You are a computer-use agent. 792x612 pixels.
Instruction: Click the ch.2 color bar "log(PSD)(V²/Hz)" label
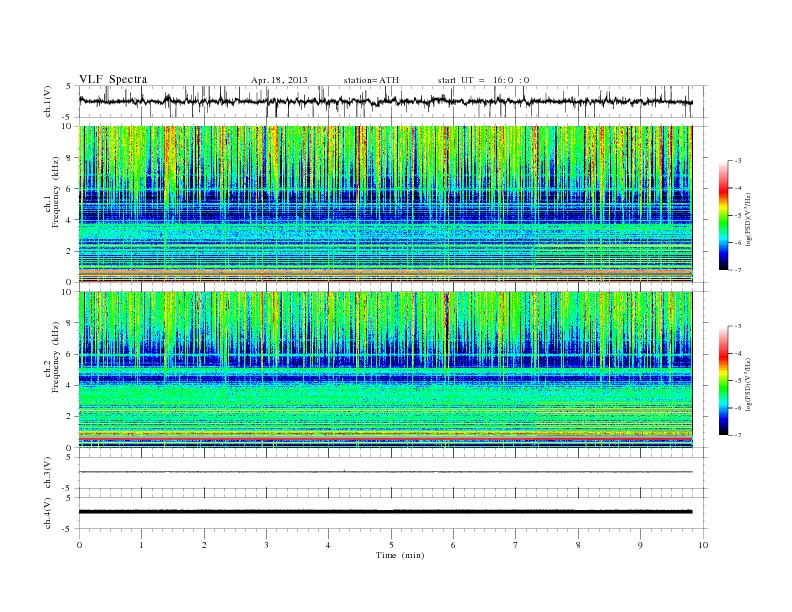(749, 384)
